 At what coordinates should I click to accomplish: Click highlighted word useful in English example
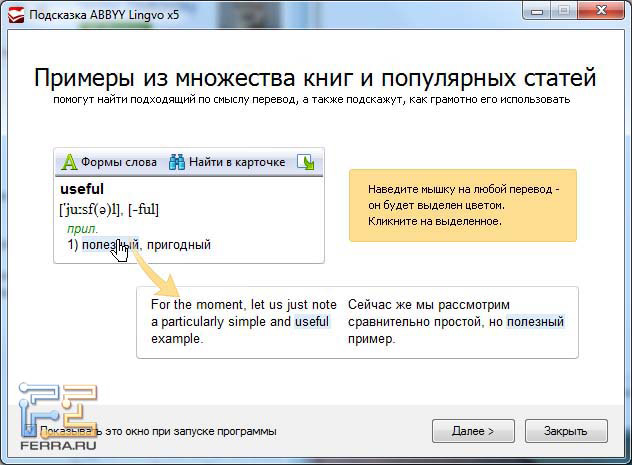click(312, 322)
